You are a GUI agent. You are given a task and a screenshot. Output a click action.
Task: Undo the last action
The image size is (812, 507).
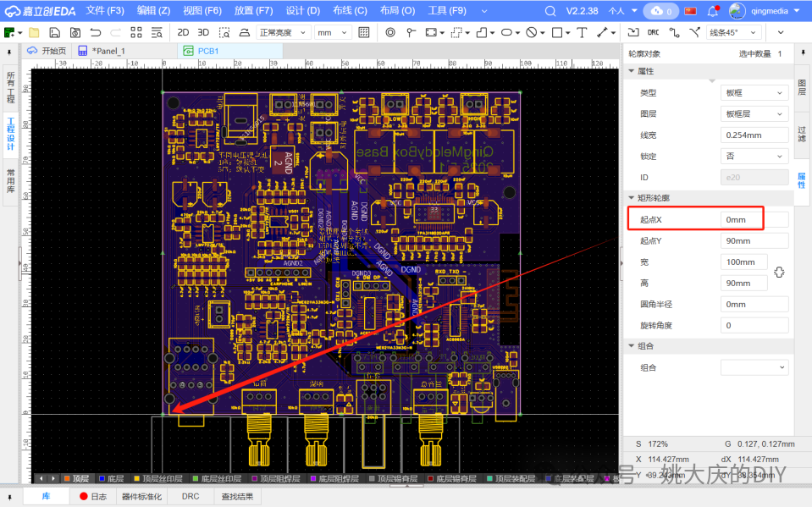tap(96, 32)
